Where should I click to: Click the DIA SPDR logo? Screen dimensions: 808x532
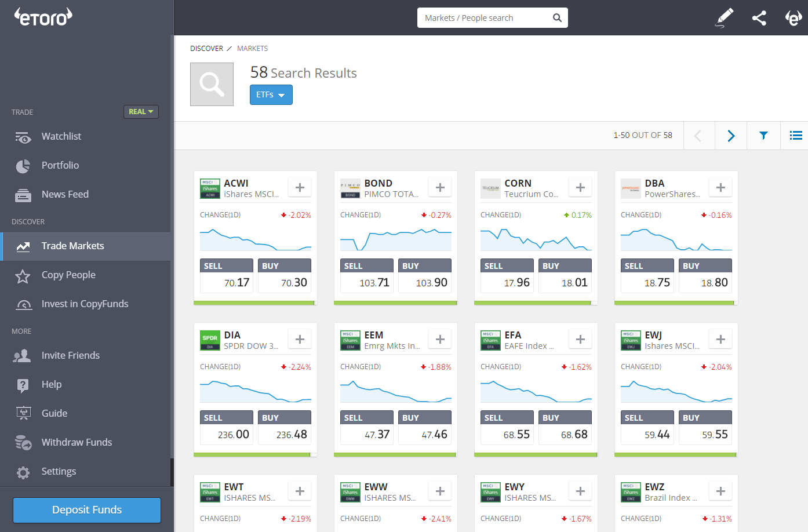coord(210,340)
